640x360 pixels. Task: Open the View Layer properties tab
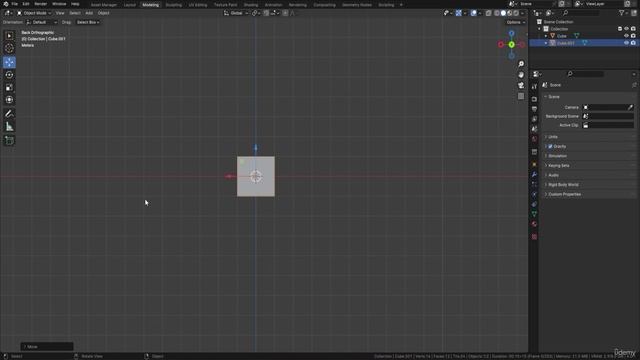click(x=534, y=119)
